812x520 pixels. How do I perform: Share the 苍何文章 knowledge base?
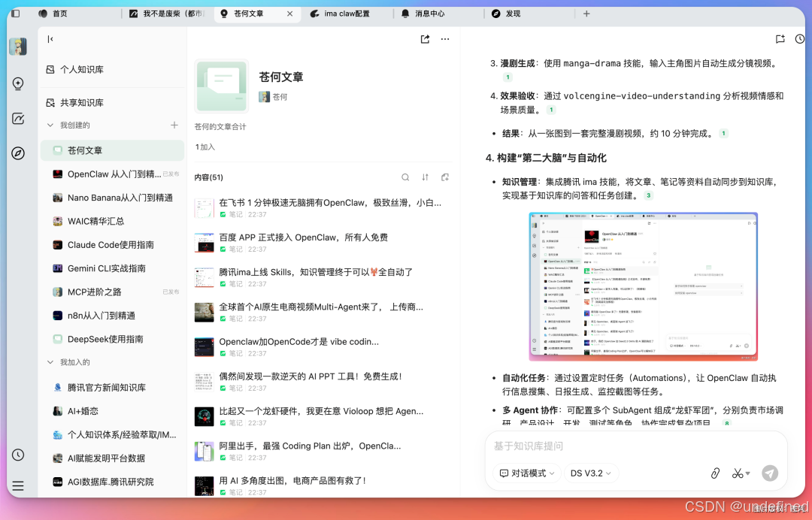[425, 39]
